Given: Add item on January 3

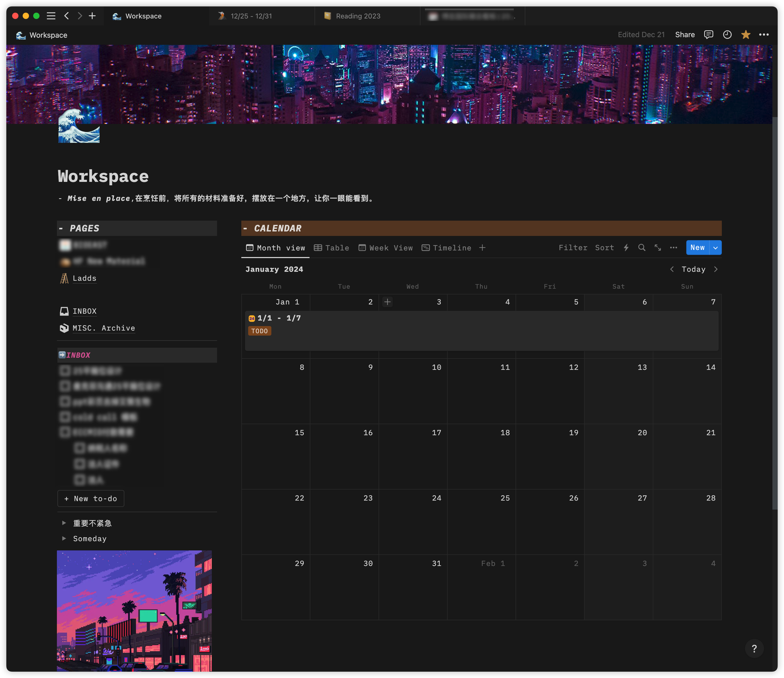Looking at the screenshot, I should [x=388, y=302].
